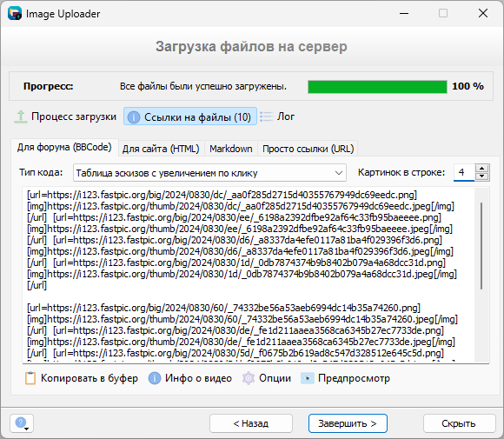Click the info icon on file links tab
This screenshot has height=439, width=504.
[x=134, y=117]
